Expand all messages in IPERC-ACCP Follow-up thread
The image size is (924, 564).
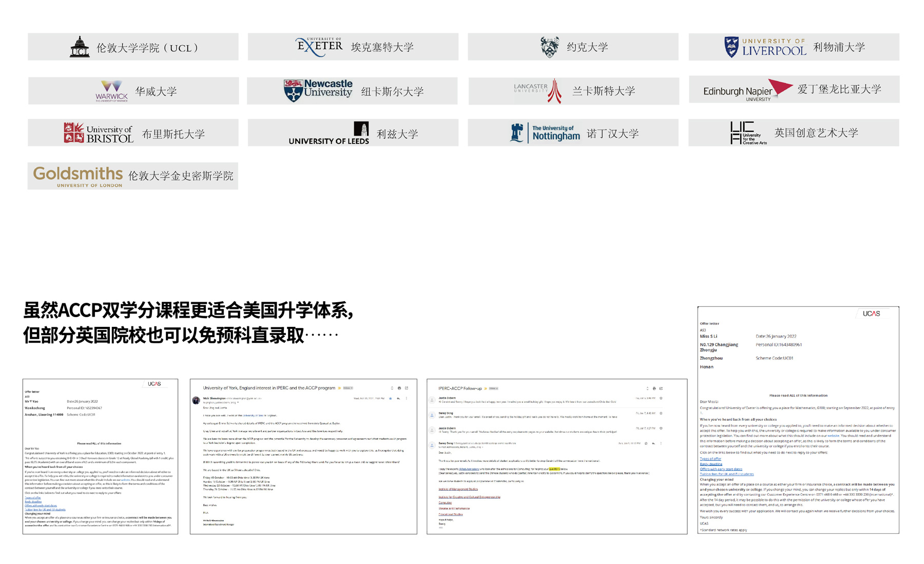pyautogui.click(x=647, y=388)
